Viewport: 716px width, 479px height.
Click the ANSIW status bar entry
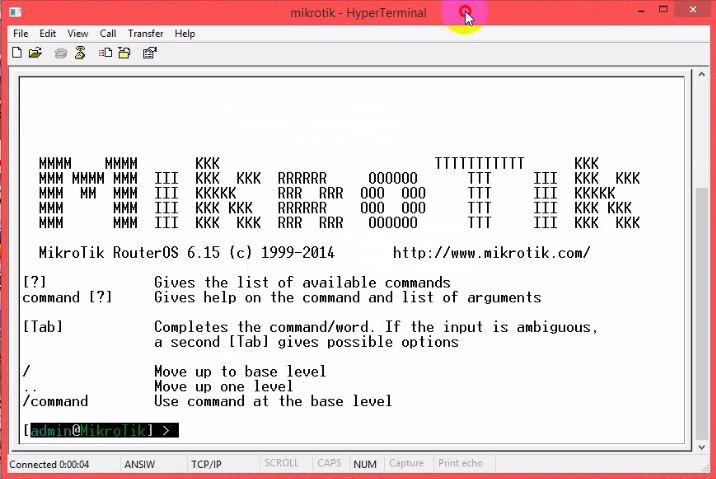[139, 464]
